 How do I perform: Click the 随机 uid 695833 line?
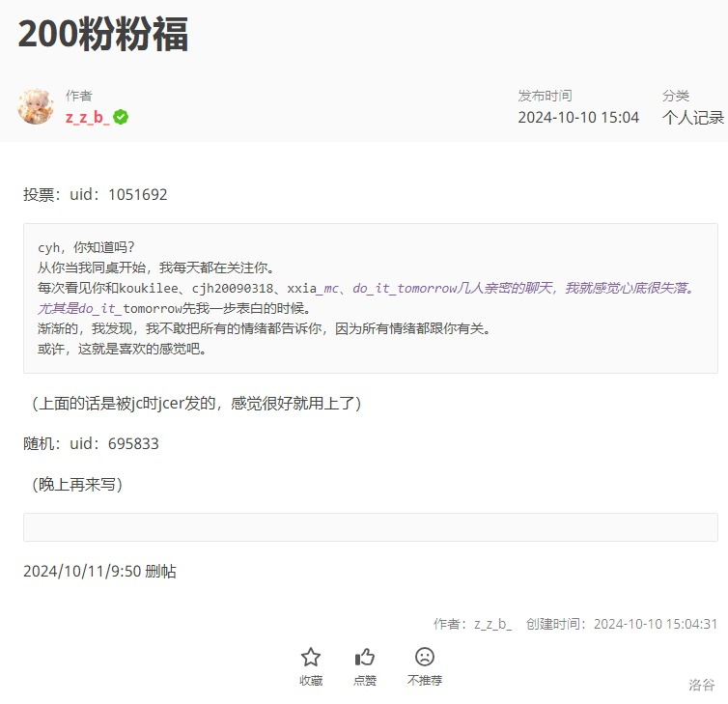pyautogui.click(x=91, y=443)
